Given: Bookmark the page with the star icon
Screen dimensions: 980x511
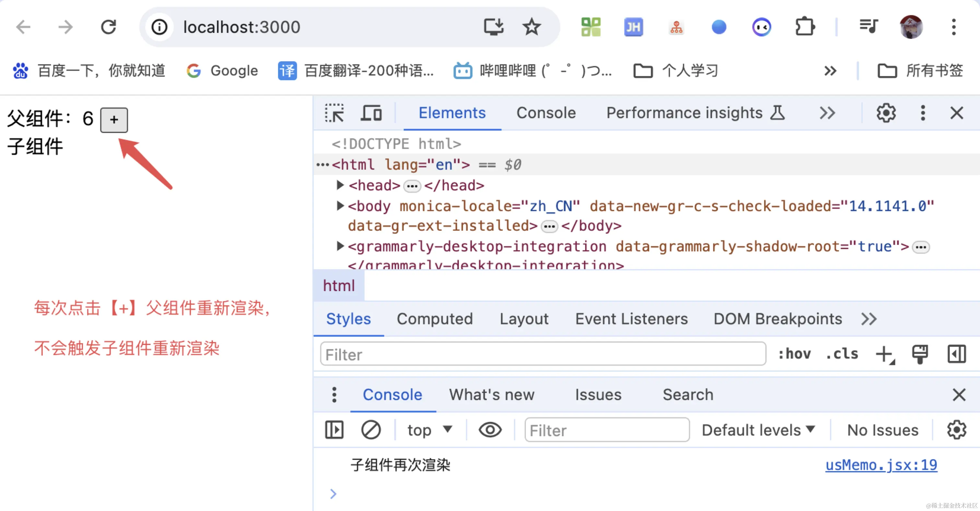Looking at the screenshot, I should click(531, 27).
